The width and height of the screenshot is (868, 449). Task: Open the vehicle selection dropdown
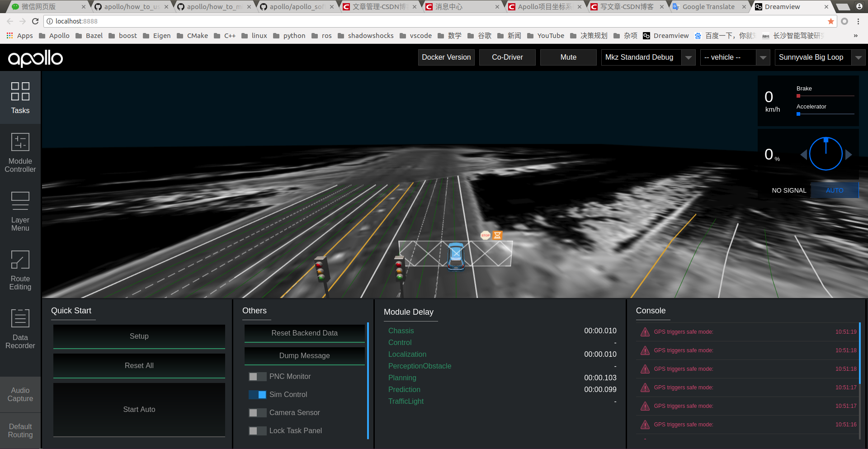763,57
